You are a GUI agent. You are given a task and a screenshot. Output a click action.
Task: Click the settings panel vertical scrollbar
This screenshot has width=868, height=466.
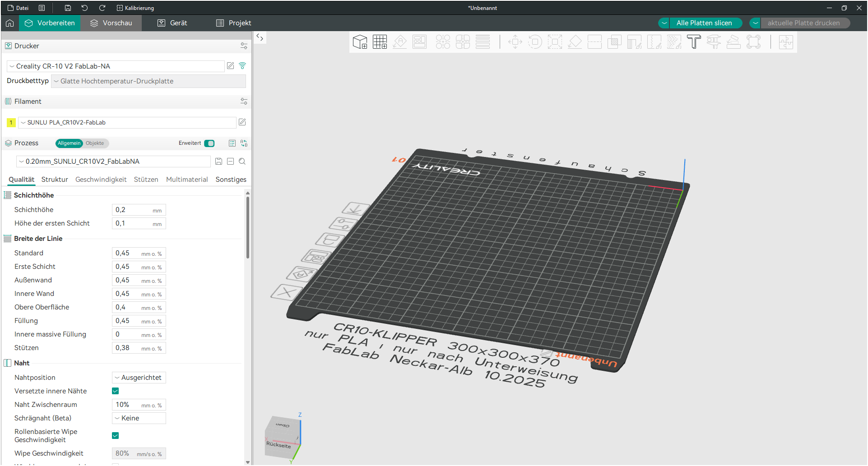pos(248,228)
